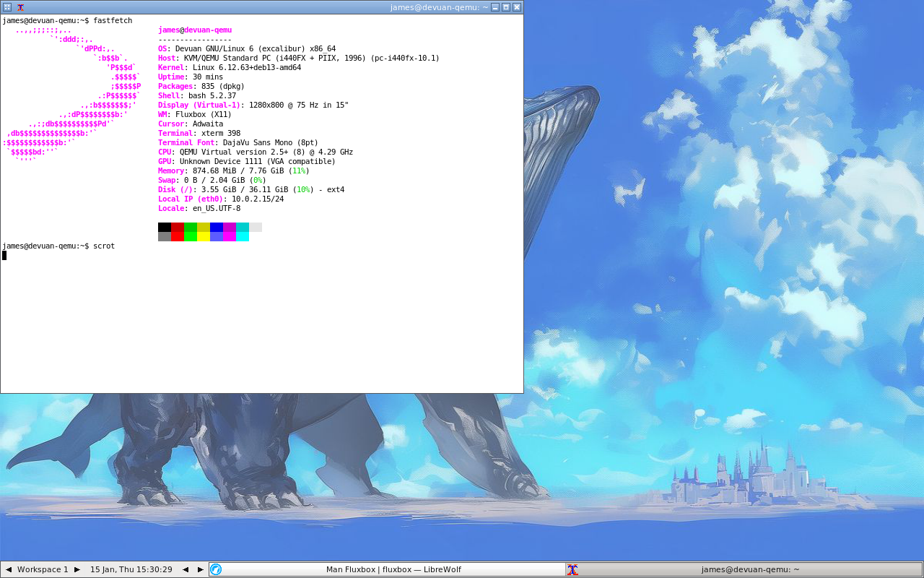The height and width of the screenshot is (578, 924).
Task: Maximize the xterm terminal window
Action: click(x=506, y=7)
